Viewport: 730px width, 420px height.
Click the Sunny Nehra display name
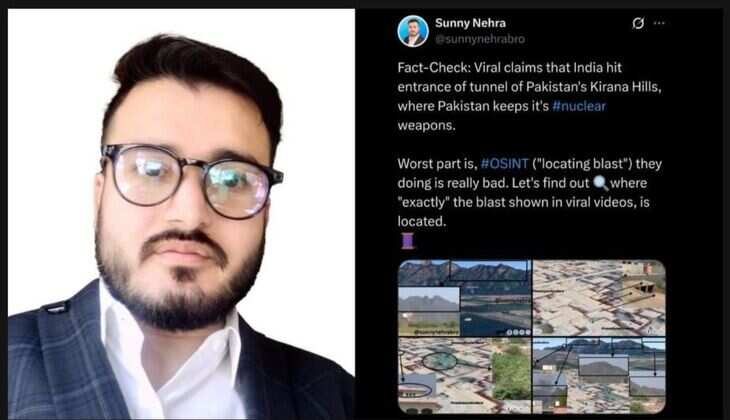click(470, 23)
